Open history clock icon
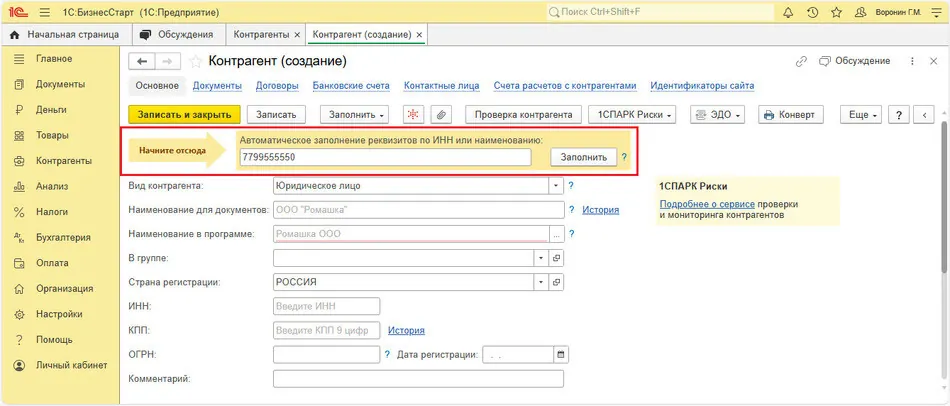 812,12
